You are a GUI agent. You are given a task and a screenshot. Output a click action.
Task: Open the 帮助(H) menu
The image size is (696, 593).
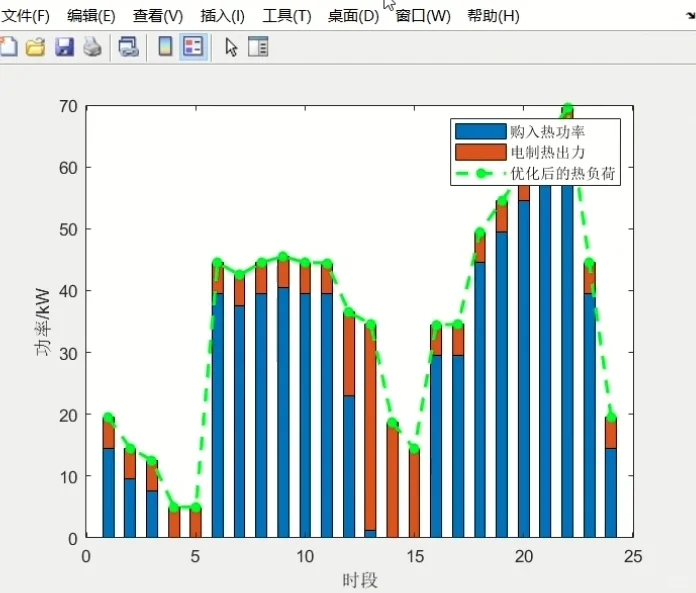493,16
